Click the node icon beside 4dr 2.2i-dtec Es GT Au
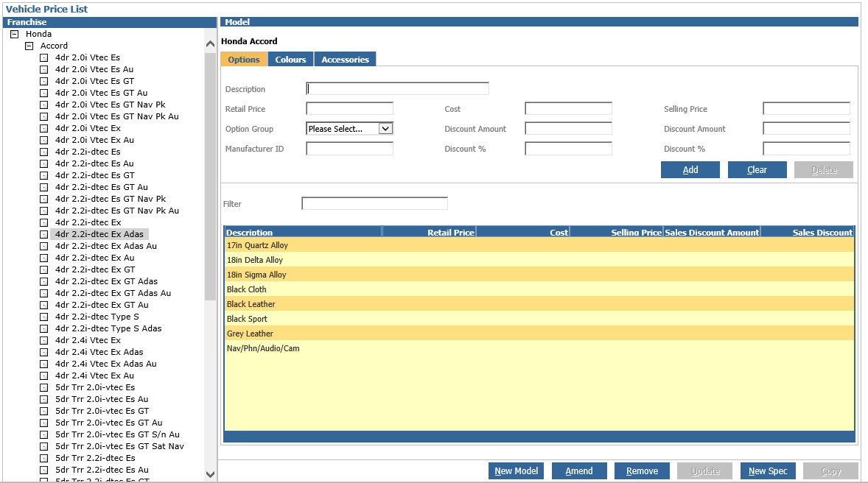 click(43, 188)
